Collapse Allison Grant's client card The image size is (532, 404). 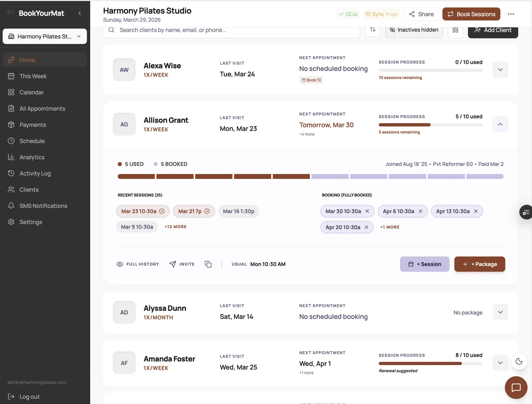coord(500,124)
